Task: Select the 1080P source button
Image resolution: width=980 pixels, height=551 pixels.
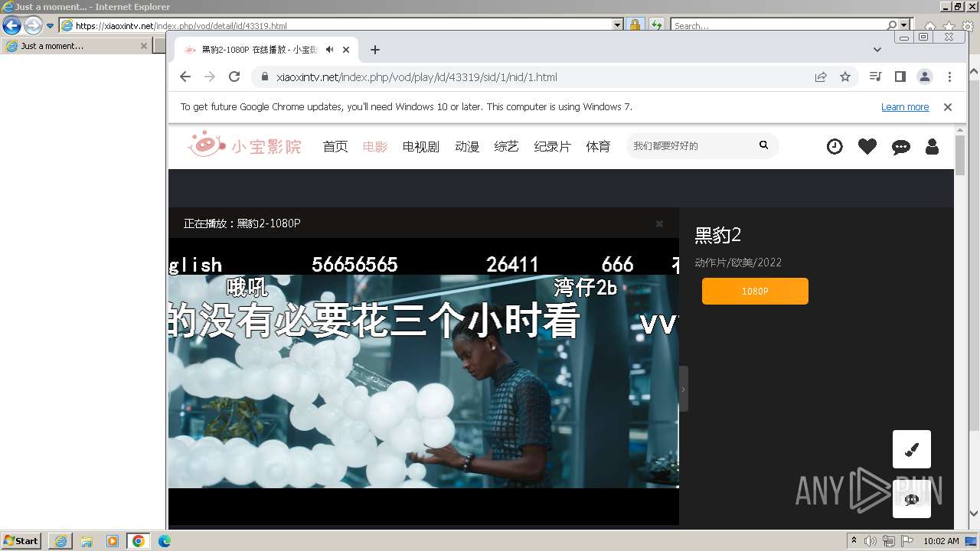Action: point(755,291)
